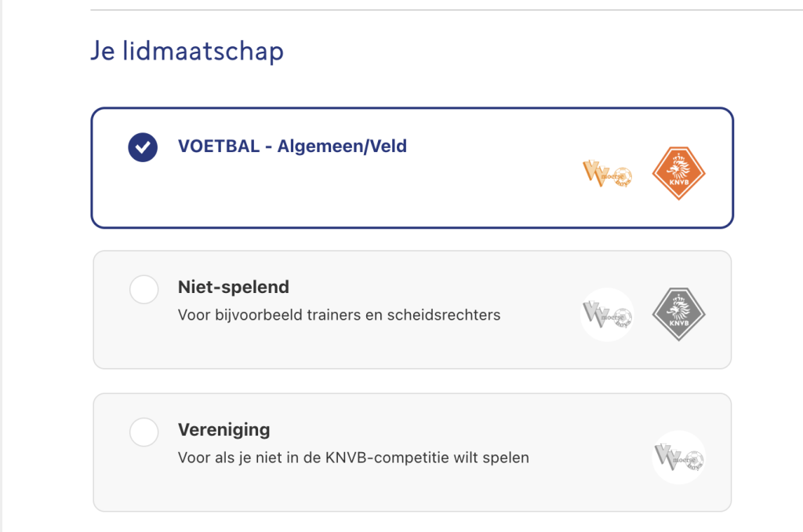This screenshot has height=532, width=803.
Task: Click the "Je lidmaatschap" heading
Action: [x=187, y=52]
